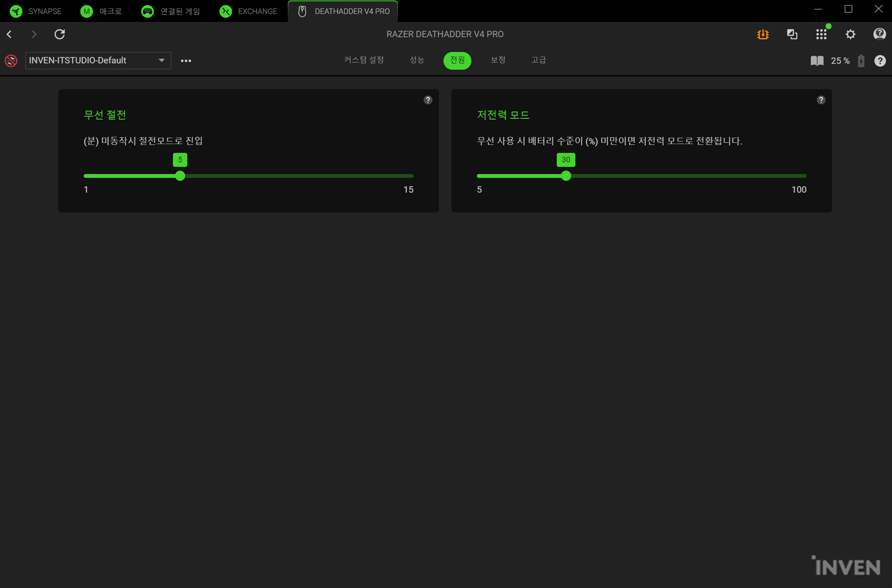Image resolution: width=892 pixels, height=588 pixels.
Task: Open the user guide book icon
Action: [817, 61]
